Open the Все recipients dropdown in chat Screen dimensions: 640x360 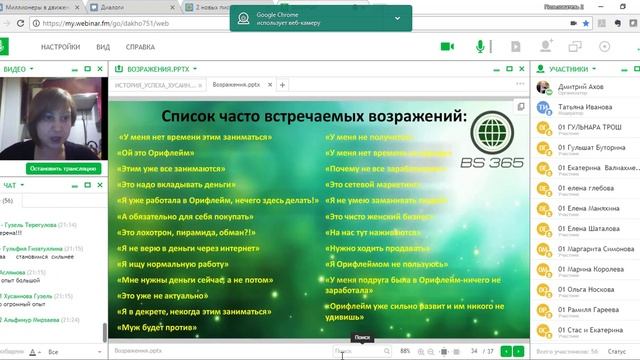[75, 352]
